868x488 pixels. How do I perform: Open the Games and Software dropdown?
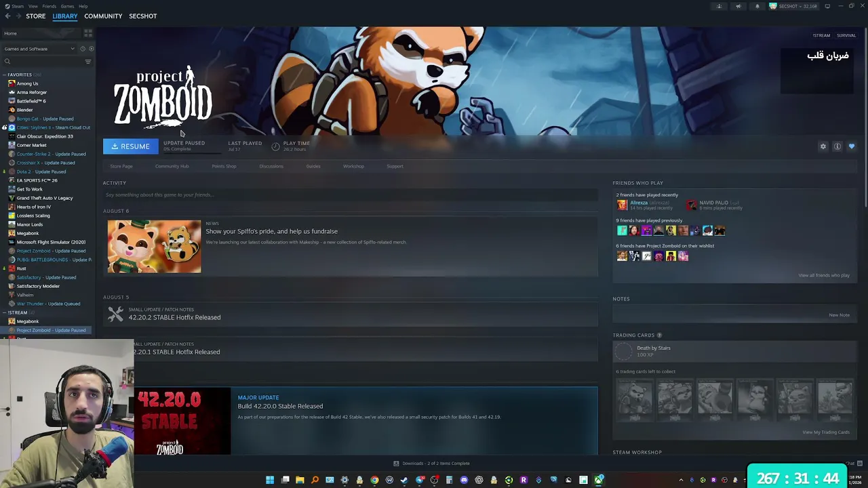click(x=39, y=49)
